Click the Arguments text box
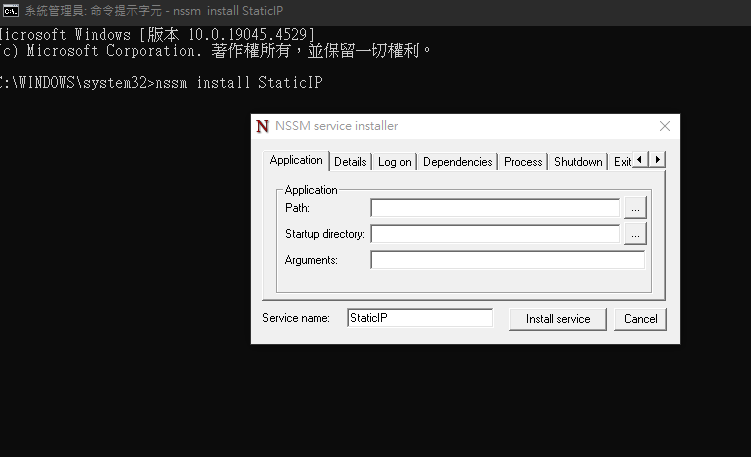The height and width of the screenshot is (457, 751). (x=508, y=260)
